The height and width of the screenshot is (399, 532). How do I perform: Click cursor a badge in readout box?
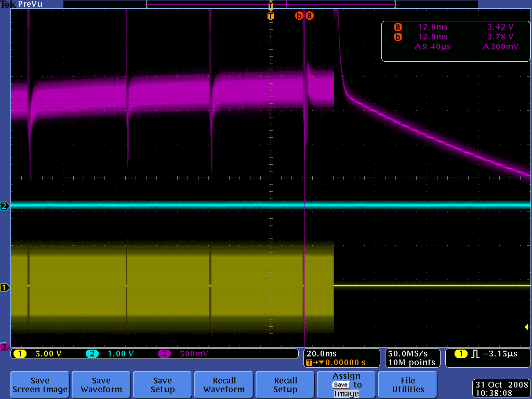click(x=397, y=27)
